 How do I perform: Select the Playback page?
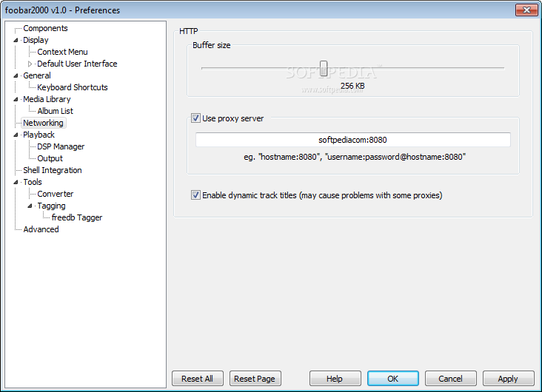39,135
